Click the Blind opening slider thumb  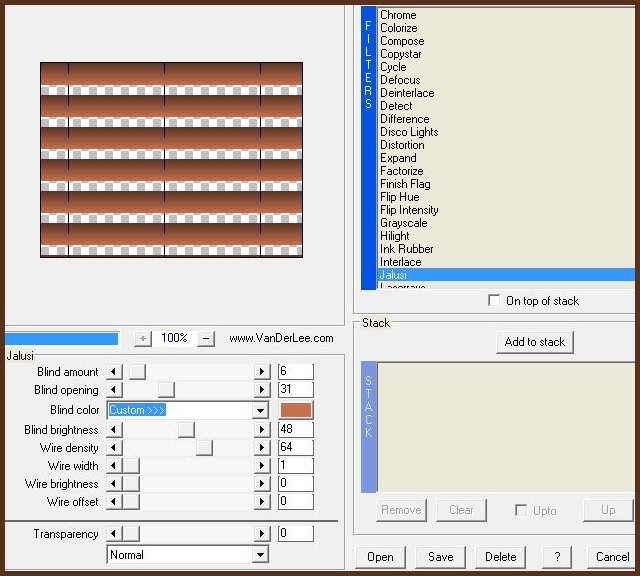[x=166, y=389]
